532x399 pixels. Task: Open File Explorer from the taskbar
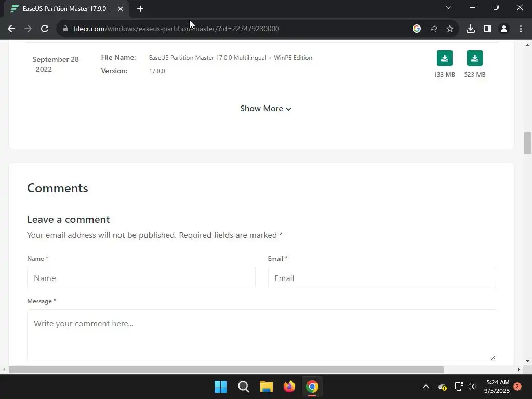267,387
